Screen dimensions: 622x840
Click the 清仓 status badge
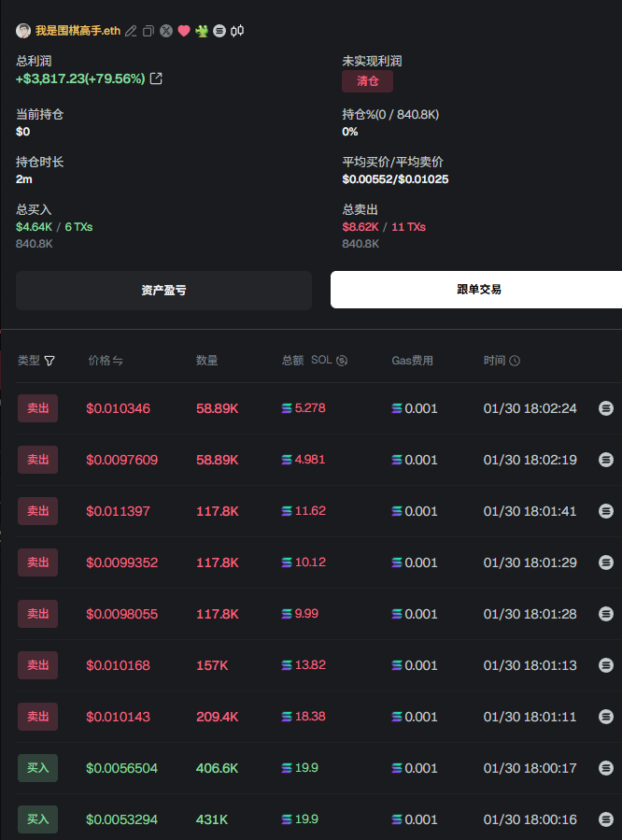[368, 81]
